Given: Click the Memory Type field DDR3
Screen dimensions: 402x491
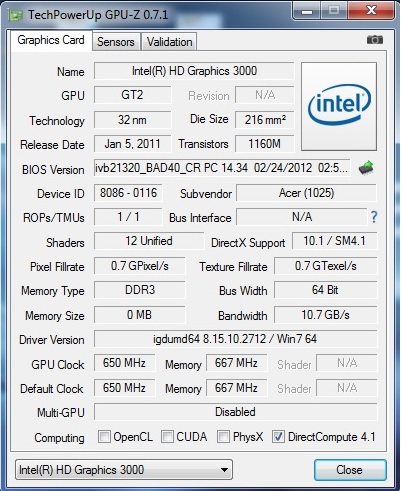Looking at the screenshot, I should [139, 290].
